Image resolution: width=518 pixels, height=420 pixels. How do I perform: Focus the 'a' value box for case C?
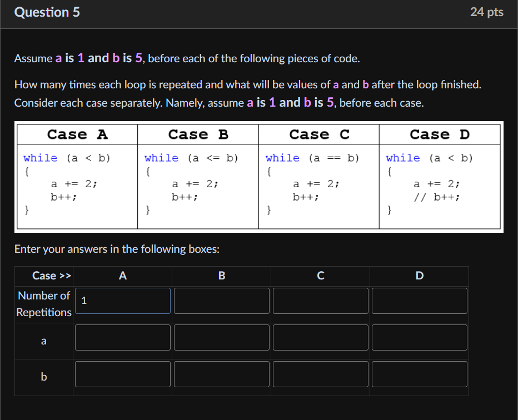click(x=321, y=337)
